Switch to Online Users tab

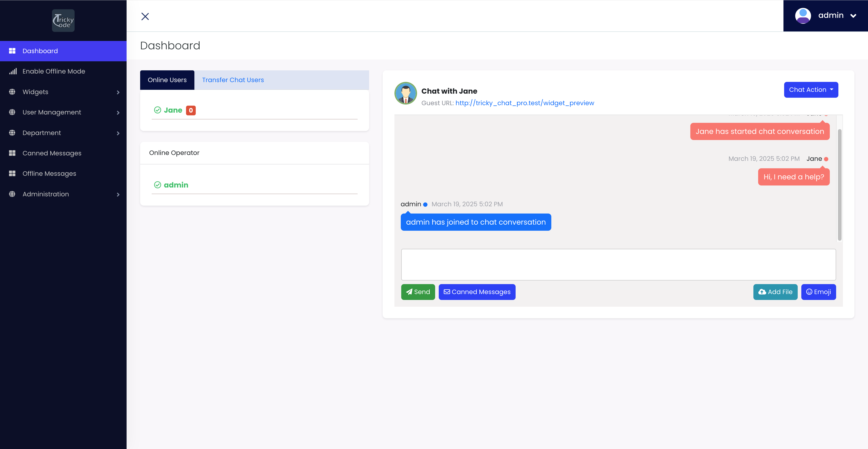167,80
